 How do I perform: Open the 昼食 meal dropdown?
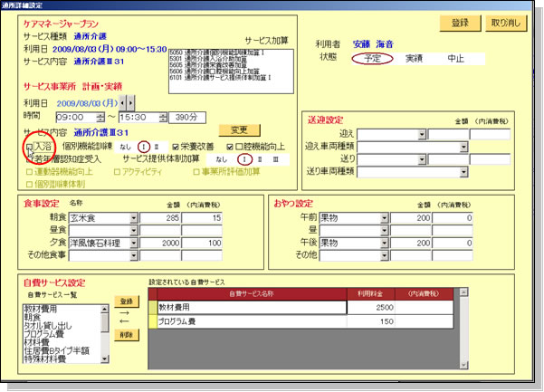tap(134, 231)
